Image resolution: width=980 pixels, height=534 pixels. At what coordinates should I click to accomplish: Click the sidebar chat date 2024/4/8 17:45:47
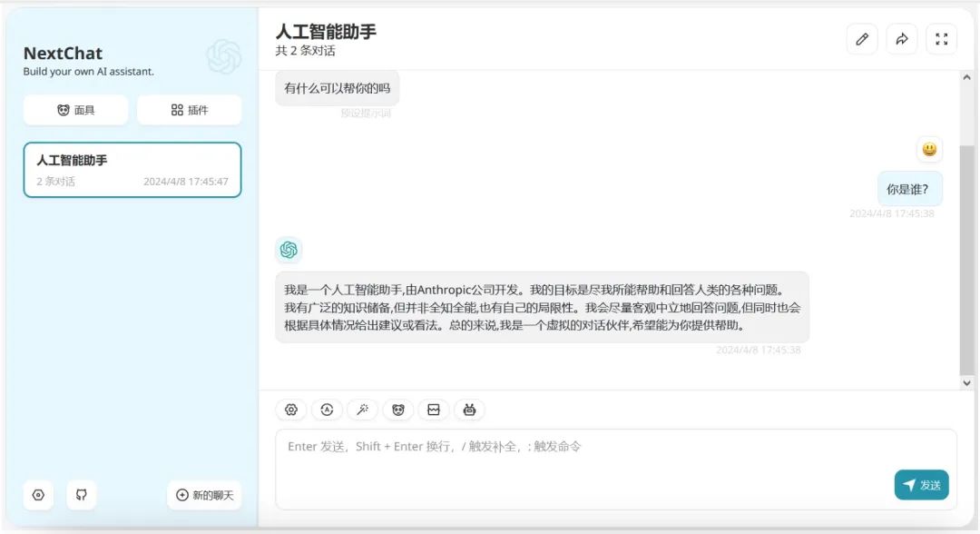coord(186,182)
